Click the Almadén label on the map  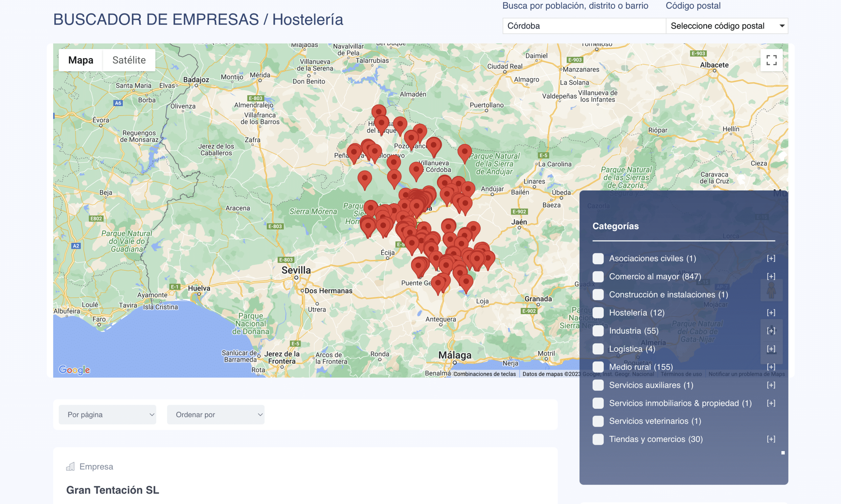413,94
